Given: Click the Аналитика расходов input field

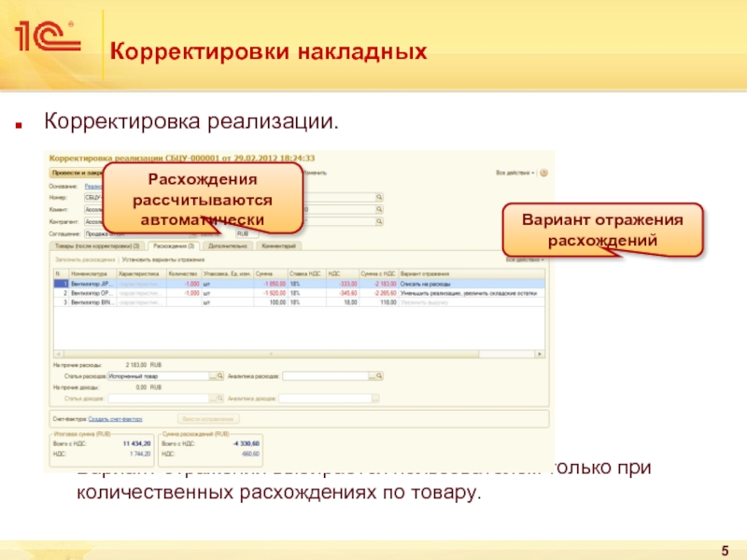Looking at the screenshot, I should tap(325, 376).
